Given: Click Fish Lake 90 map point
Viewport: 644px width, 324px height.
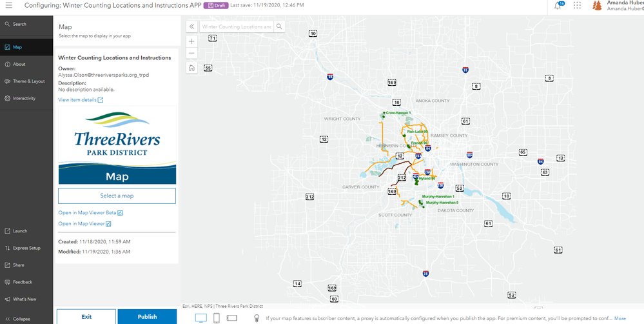Looking at the screenshot, I should [405, 134].
